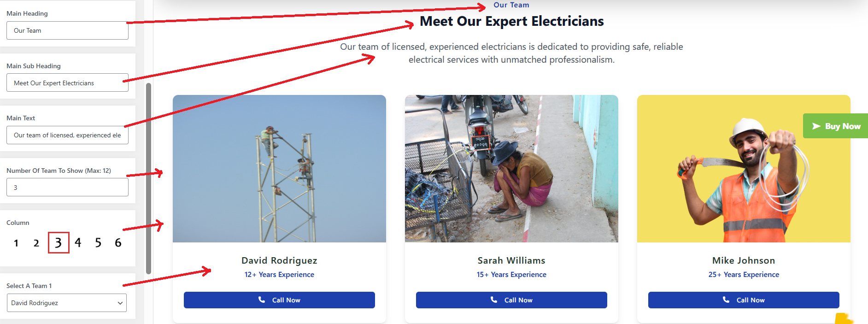Select column layout option 1
Screen dimensions: 868x324
coord(16,243)
